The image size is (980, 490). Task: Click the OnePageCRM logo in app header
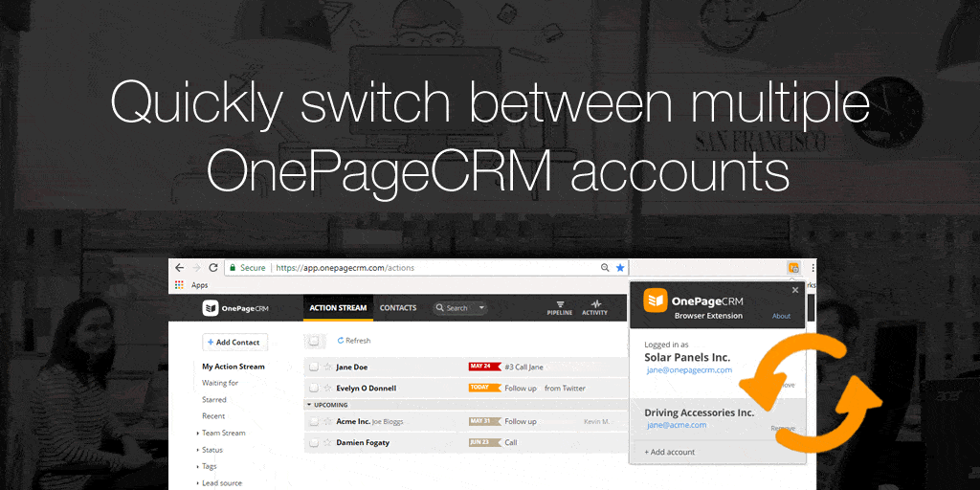[235, 308]
